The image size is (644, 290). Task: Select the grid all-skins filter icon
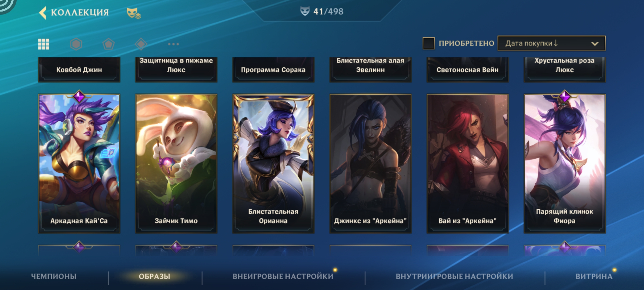pos(43,44)
